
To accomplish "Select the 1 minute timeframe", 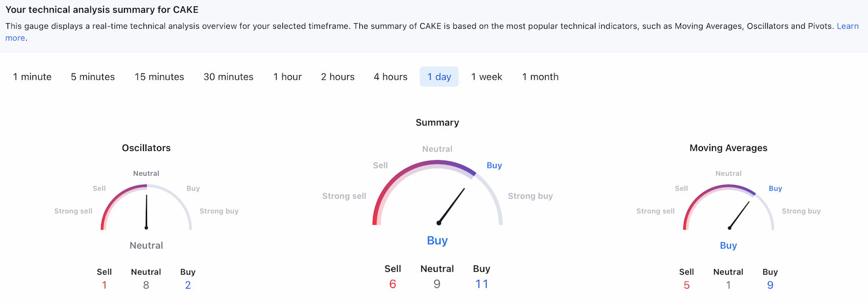I will pyautogui.click(x=32, y=77).
